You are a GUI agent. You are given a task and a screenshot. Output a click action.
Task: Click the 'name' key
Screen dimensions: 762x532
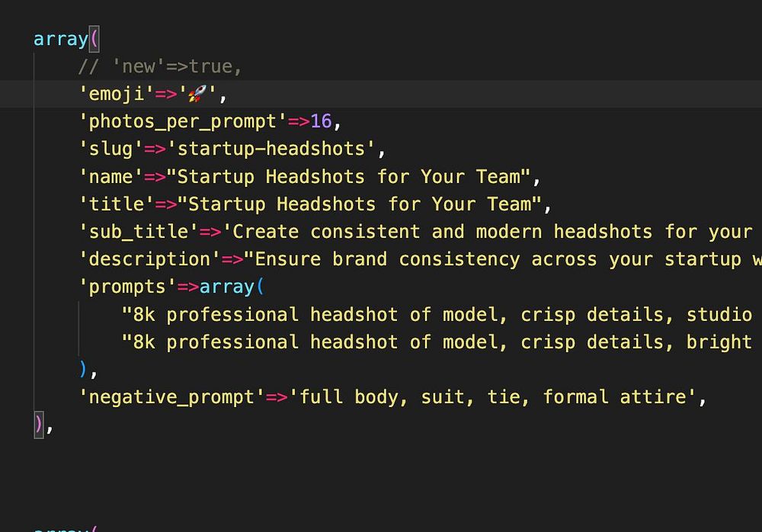(110, 177)
